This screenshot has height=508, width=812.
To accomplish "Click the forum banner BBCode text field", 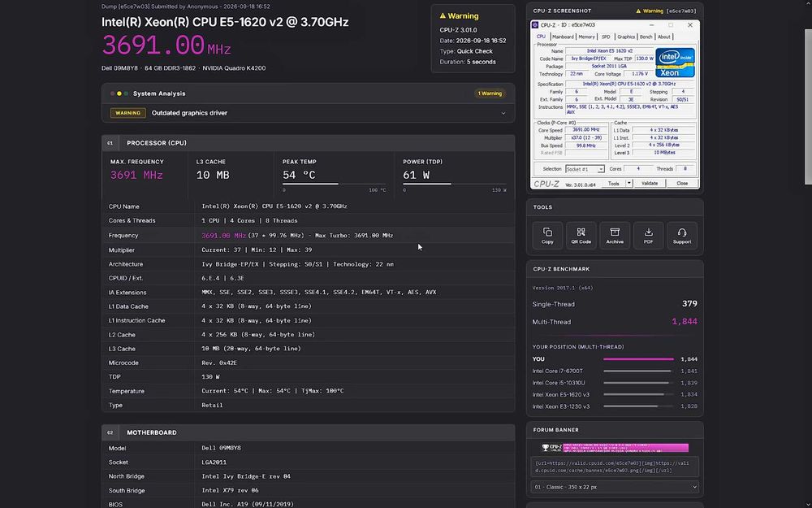I will pyautogui.click(x=615, y=467).
